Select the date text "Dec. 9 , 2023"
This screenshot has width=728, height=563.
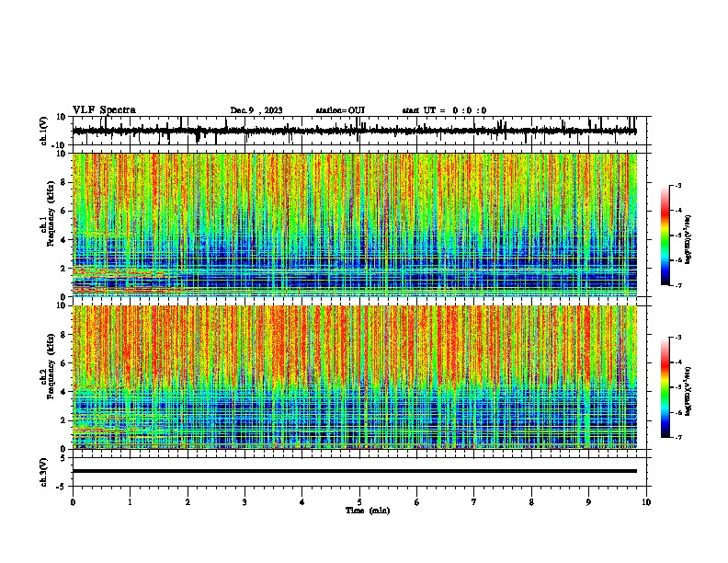point(256,110)
